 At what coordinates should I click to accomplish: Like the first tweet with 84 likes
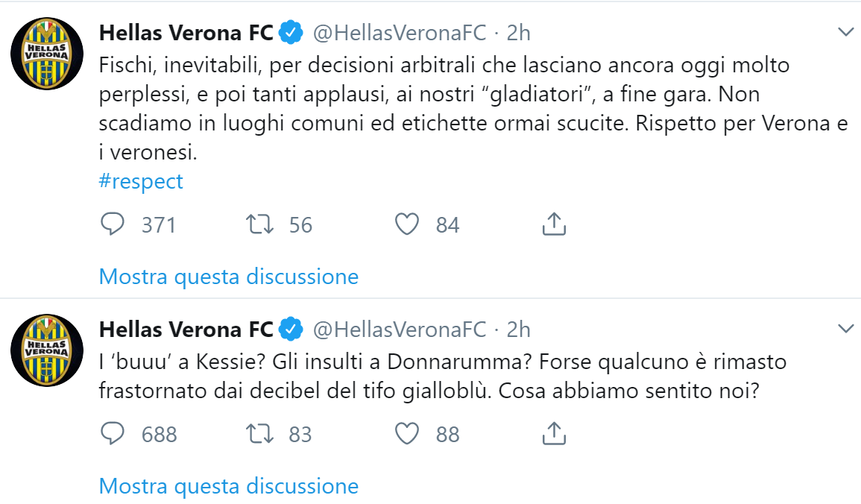[406, 224]
